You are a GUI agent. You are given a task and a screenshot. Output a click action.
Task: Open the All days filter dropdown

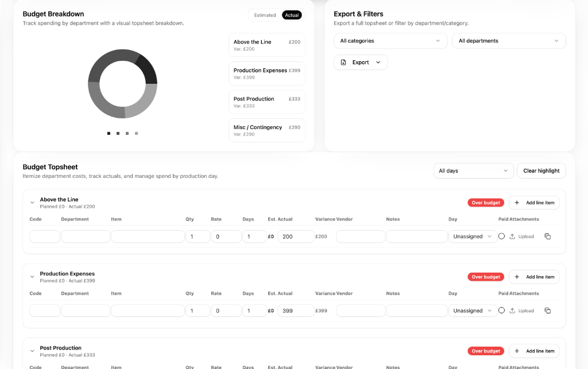pos(473,171)
